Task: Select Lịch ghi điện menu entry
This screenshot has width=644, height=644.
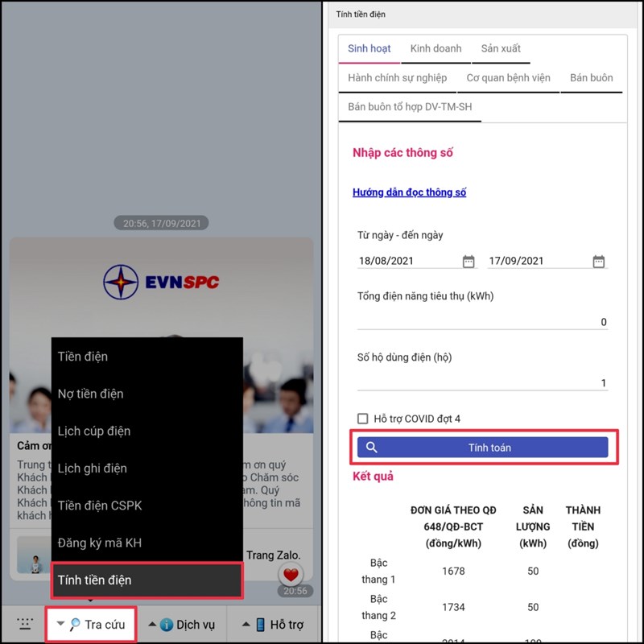Action: pyautogui.click(x=147, y=469)
